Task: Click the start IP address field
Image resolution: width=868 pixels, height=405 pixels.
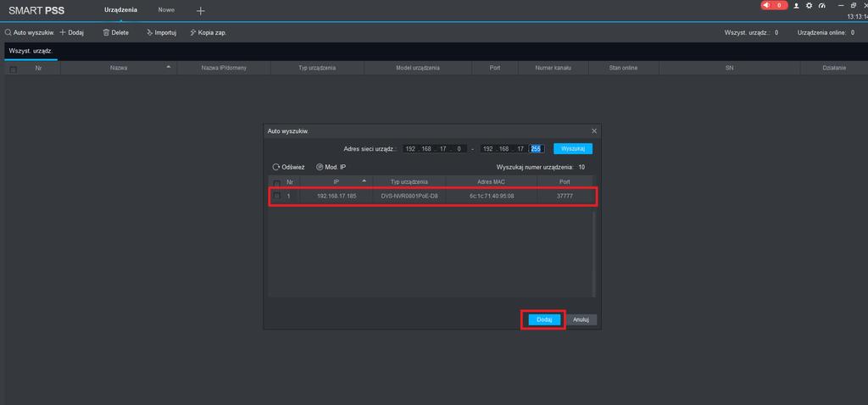Action: (x=435, y=149)
